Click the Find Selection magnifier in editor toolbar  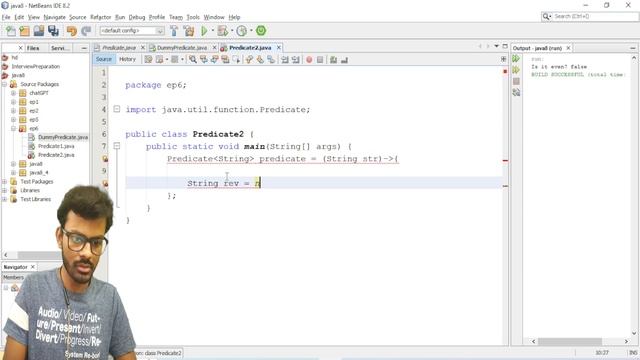[193, 60]
